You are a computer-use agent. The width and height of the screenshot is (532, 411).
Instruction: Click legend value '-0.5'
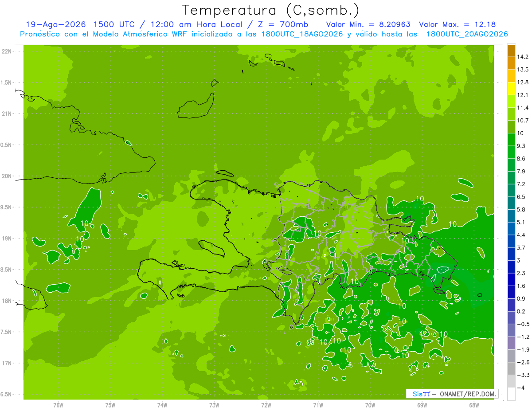523,324
